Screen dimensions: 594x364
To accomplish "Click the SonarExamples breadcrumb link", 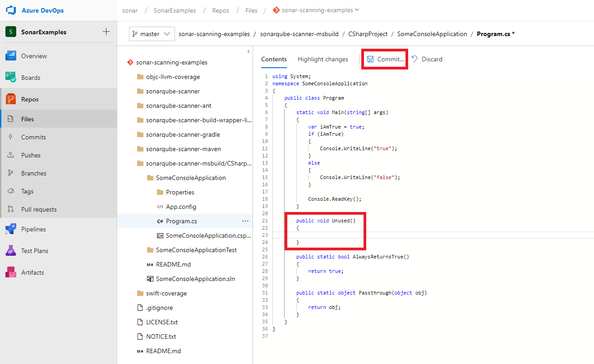I will (x=175, y=10).
